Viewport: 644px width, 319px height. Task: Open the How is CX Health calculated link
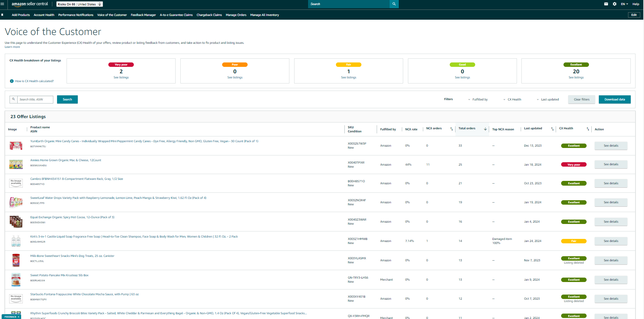(34, 81)
